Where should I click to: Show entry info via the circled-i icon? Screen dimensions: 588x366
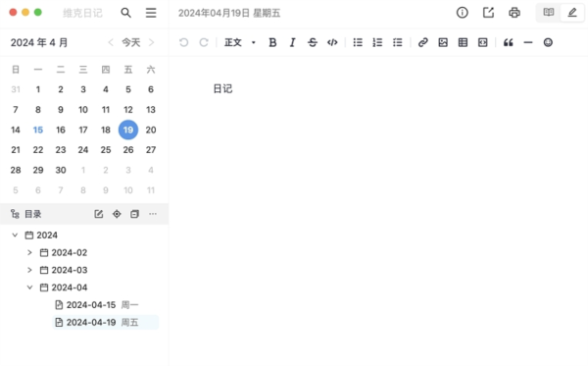pyautogui.click(x=462, y=13)
